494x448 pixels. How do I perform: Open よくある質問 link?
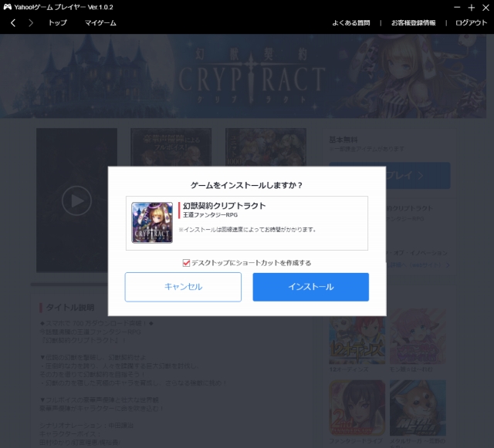pos(351,22)
